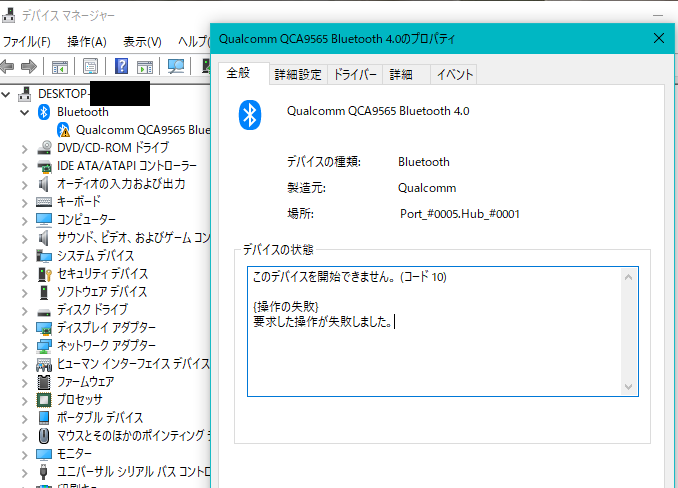This screenshot has width=678, height=488.
Task: Click the display adapter icon
Action: click(x=44, y=328)
